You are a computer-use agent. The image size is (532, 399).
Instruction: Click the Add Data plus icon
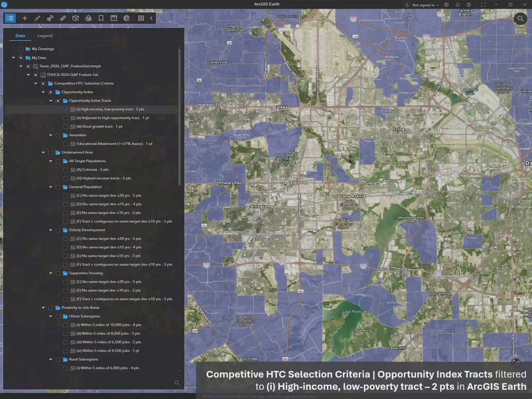coord(25,18)
